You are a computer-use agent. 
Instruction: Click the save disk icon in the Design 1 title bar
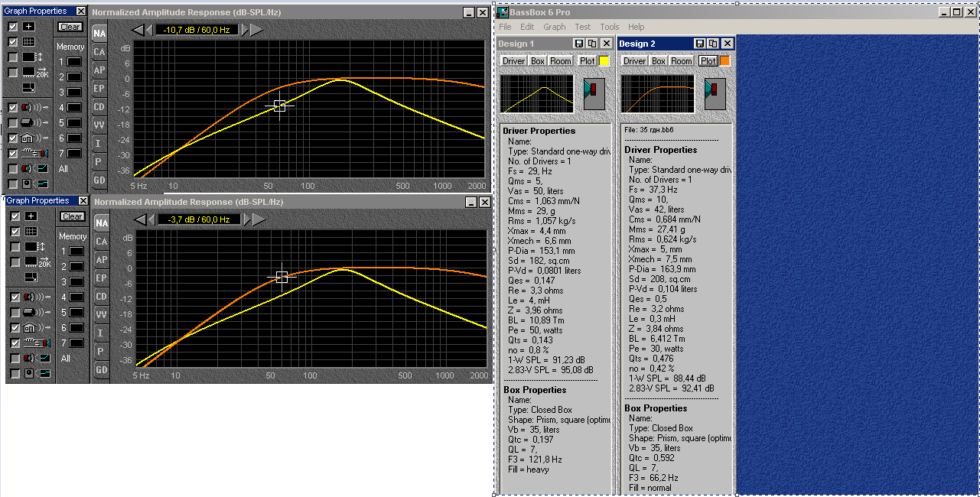[579, 44]
